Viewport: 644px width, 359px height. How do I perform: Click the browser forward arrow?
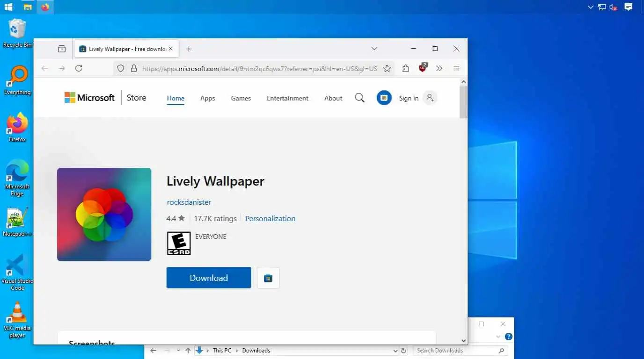point(62,68)
